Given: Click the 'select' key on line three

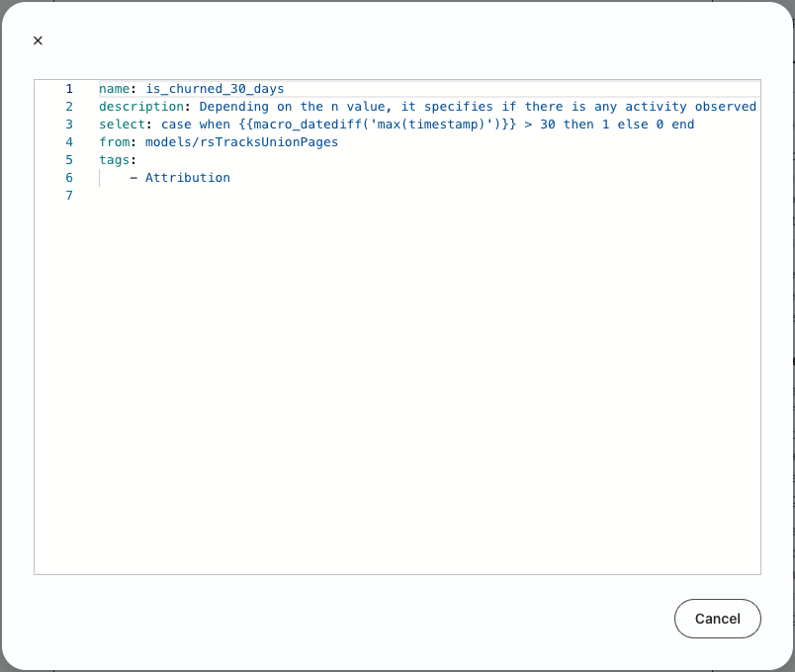Looking at the screenshot, I should [123, 125].
